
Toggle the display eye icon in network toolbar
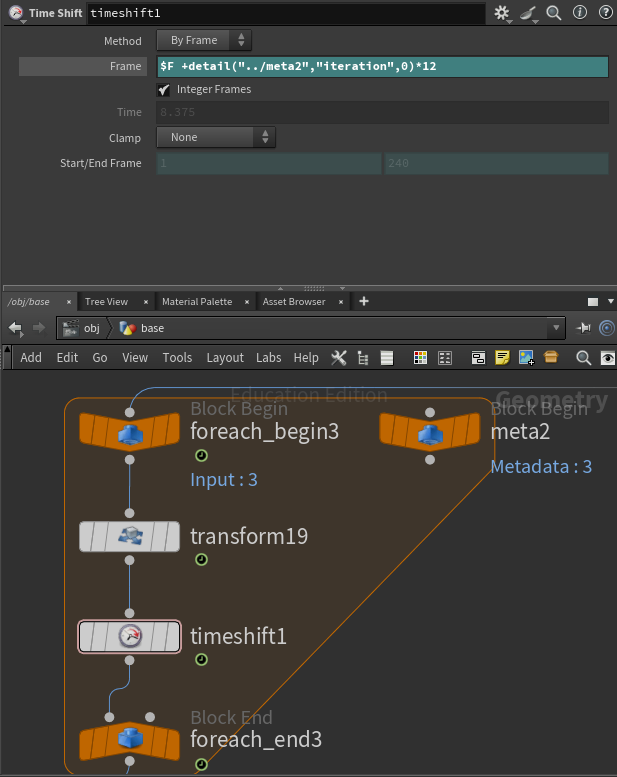click(x=607, y=358)
